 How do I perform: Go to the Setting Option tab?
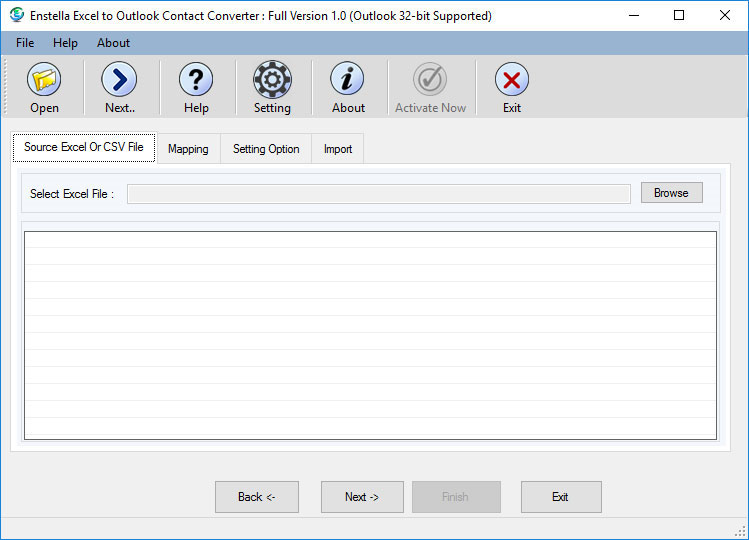(x=266, y=149)
